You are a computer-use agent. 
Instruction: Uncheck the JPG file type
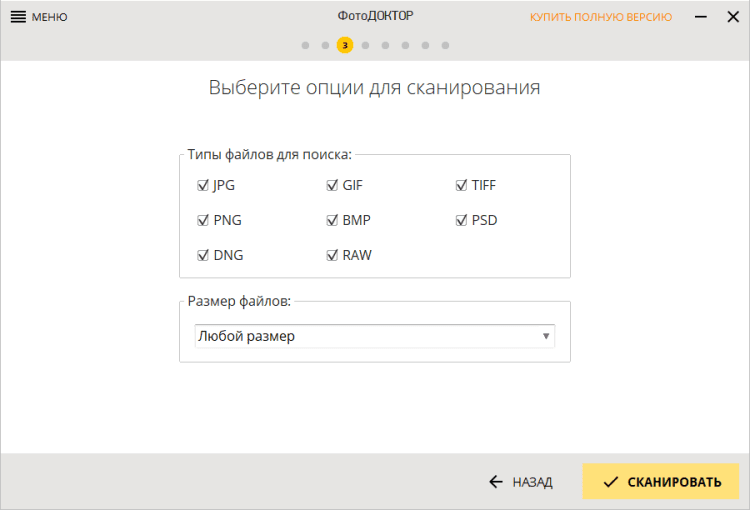tap(203, 185)
